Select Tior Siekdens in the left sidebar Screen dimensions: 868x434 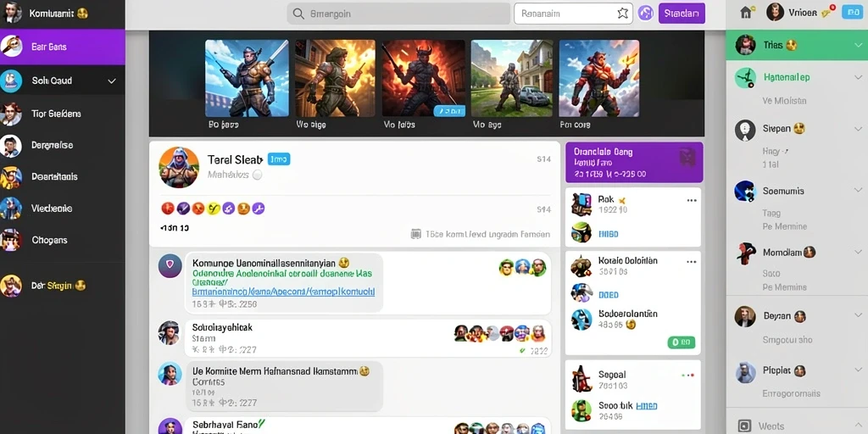coord(62,114)
